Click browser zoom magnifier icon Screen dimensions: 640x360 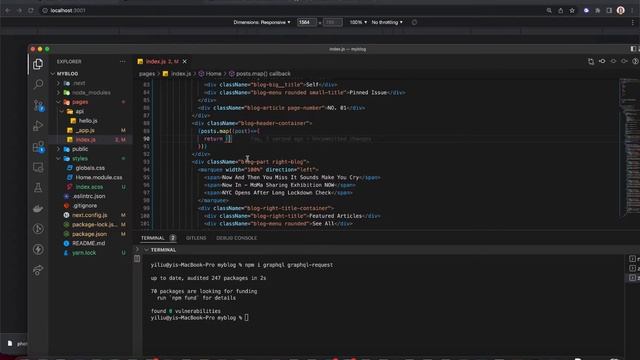coord(549,11)
